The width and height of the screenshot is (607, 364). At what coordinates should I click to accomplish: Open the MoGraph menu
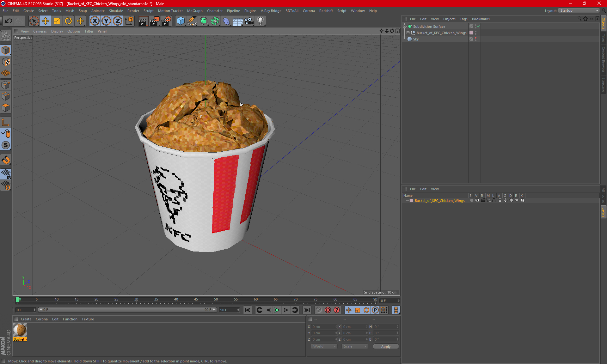click(195, 11)
